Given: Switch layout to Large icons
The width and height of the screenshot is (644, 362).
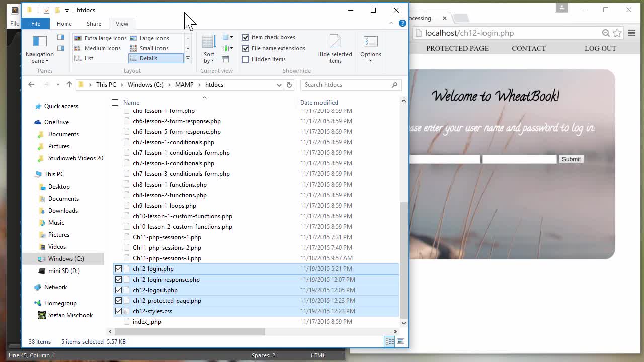Looking at the screenshot, I should [x=149, y=38].
